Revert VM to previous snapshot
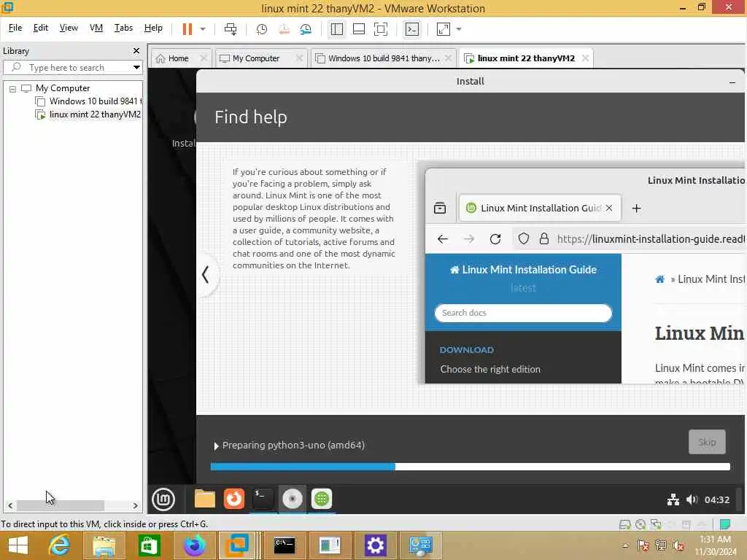 pyautogui.click(x=284, y=29)
